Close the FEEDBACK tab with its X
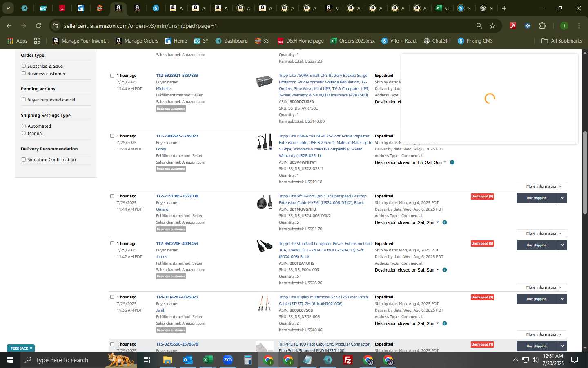This screenshot has width=588, height=368. coord(31,348)
